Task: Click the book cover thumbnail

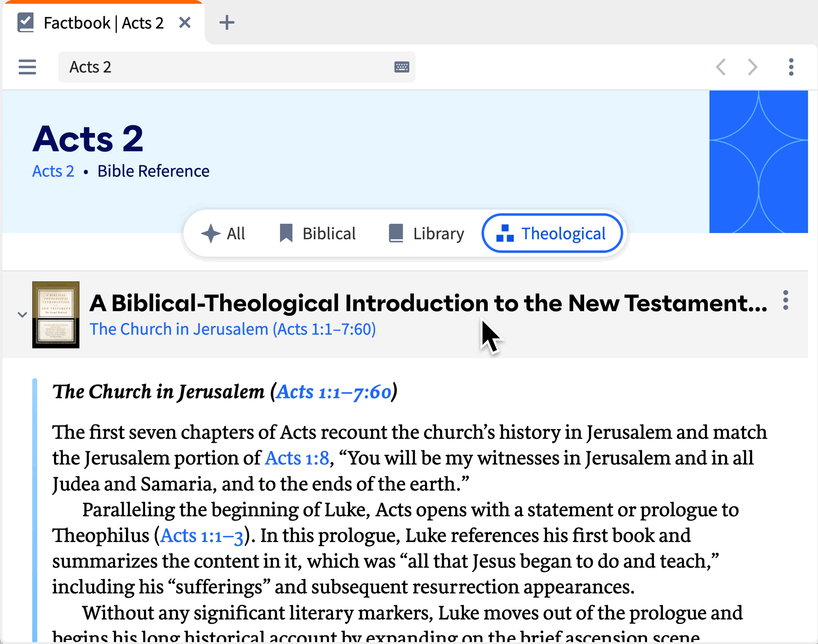Action: [x=56, y=314]
